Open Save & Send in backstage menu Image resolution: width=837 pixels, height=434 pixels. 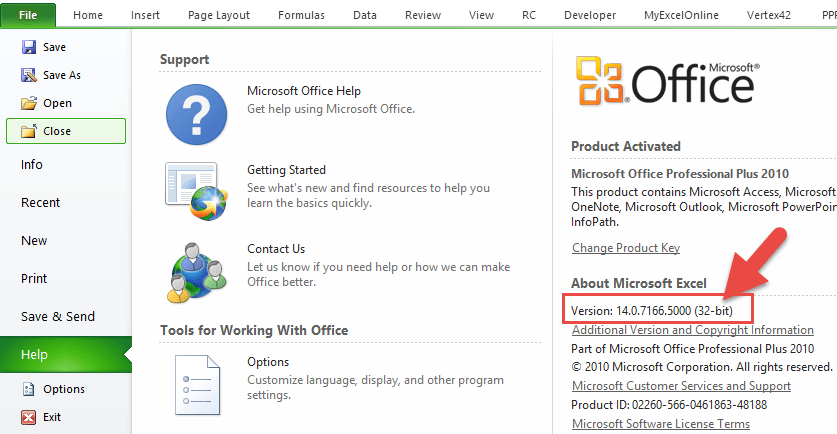click(58, 317)
